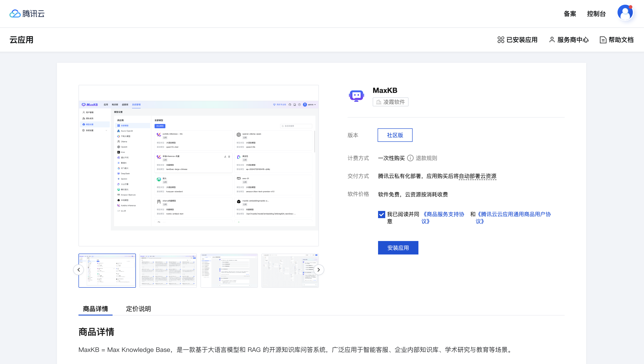The width and height of the screenshot is (644, 364).
Task: Open the service provider center icon
Action: point(552,40)
